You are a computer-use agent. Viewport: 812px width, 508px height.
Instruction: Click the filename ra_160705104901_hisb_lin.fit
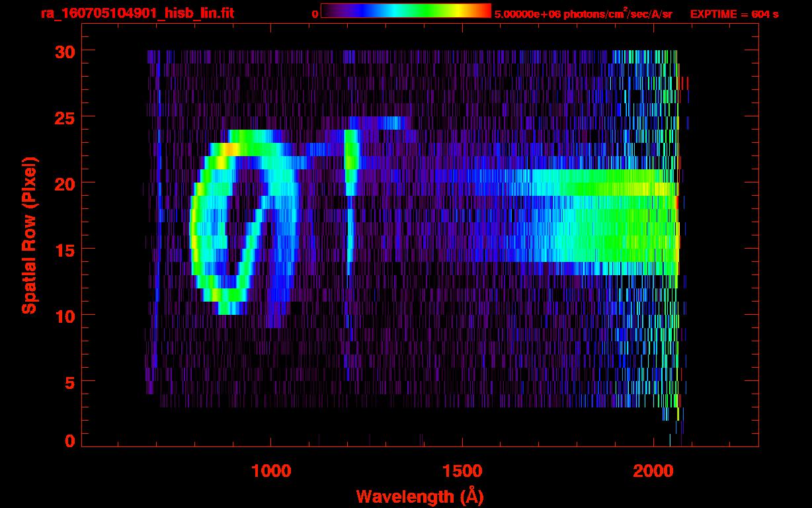(x=137, y=13)
